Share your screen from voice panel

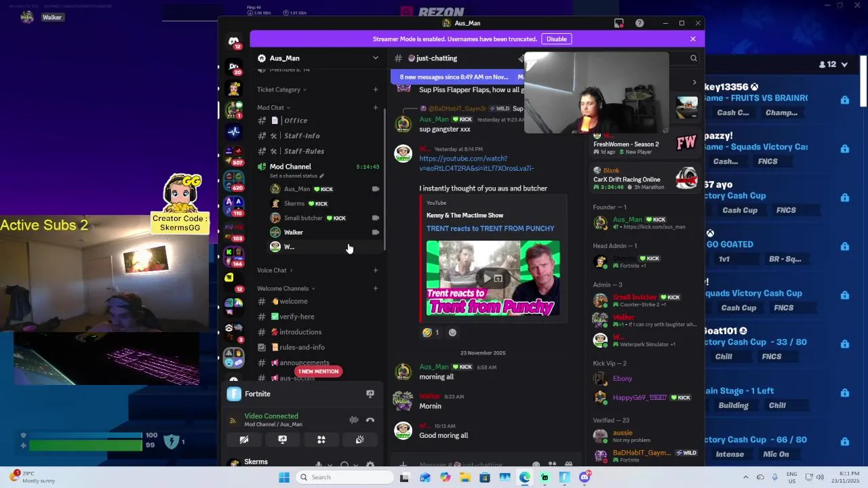click(x=283, y=440)
